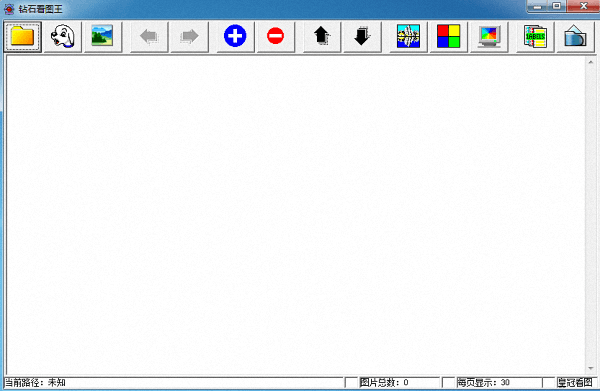Click the blue plus zoom-in icon

[x=235, y=37]
